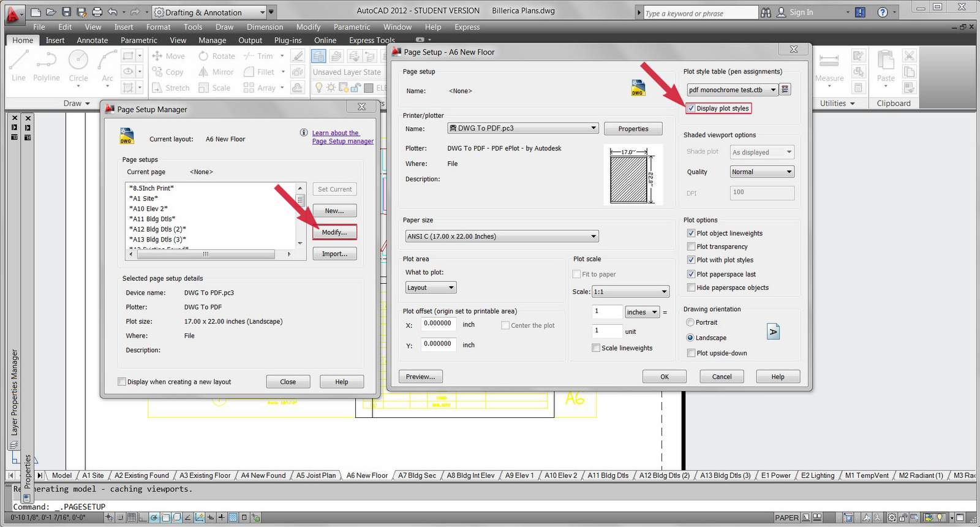Select the Line tool in Draw panel
Viewport: 980px width, 527px height.
pos(18,66)
